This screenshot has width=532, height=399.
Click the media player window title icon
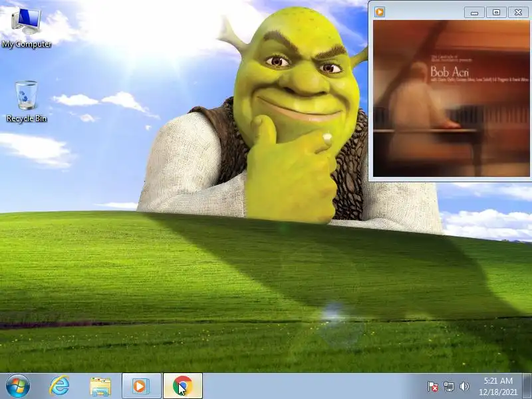point(380,12)
